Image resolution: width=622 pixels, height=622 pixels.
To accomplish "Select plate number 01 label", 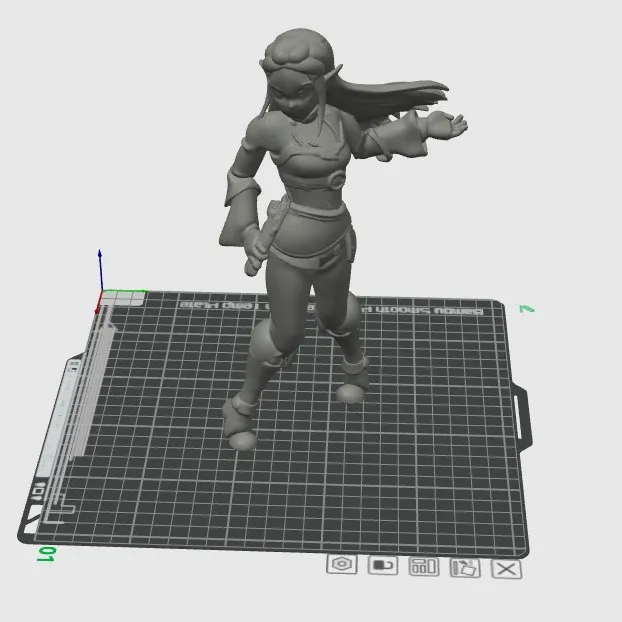I will pyautogui.click(x=46, y=554).
